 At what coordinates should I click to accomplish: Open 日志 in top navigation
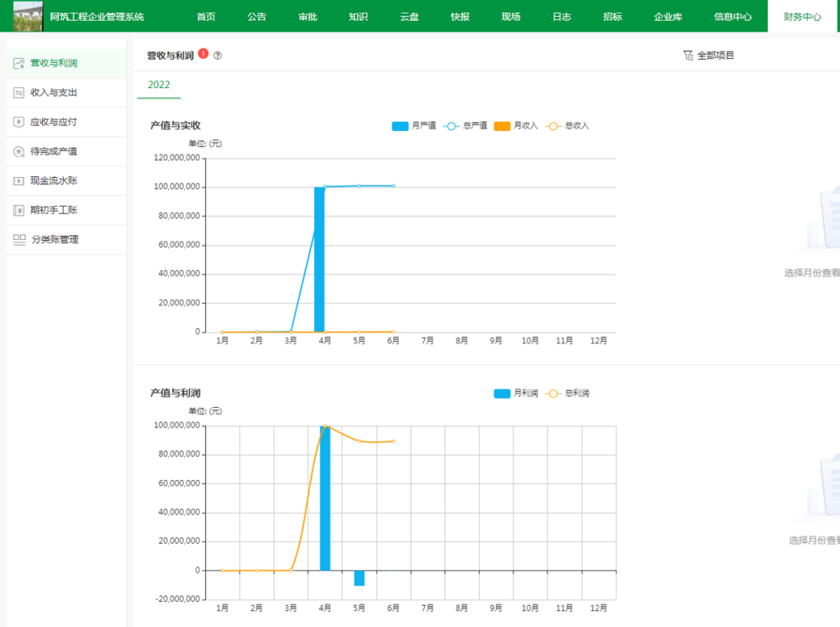(562, 17)
